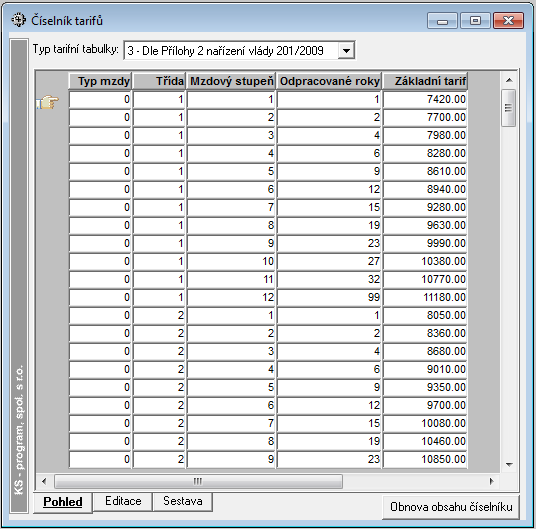Select the cell with tariff 10080.00
The width and height of the screenshot is (536, 529).
click(425, 423)
